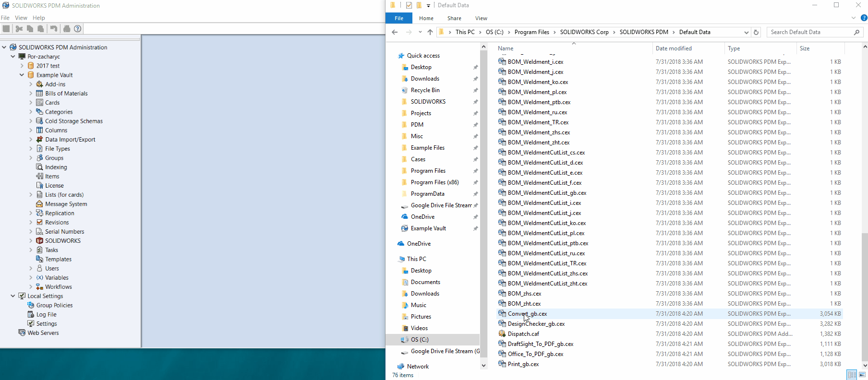
Task: Go up one folder level arrow
Action: 430,32
